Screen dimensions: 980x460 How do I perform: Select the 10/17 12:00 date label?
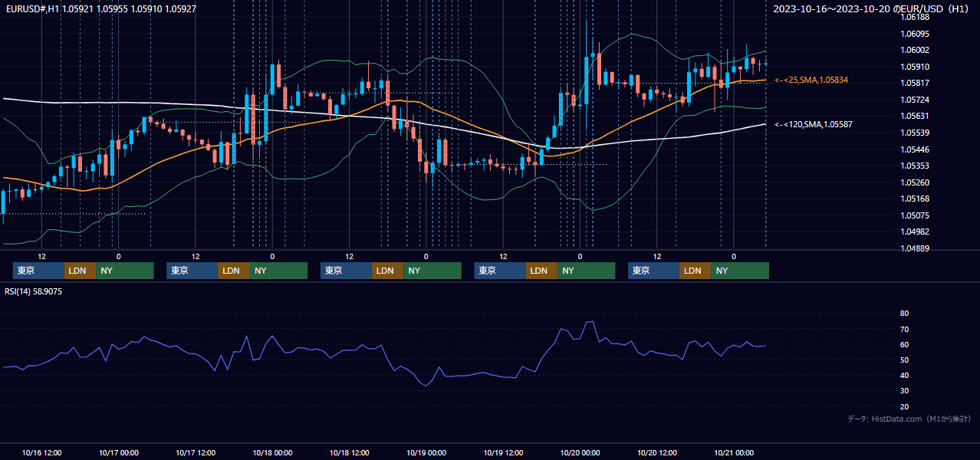196,452
